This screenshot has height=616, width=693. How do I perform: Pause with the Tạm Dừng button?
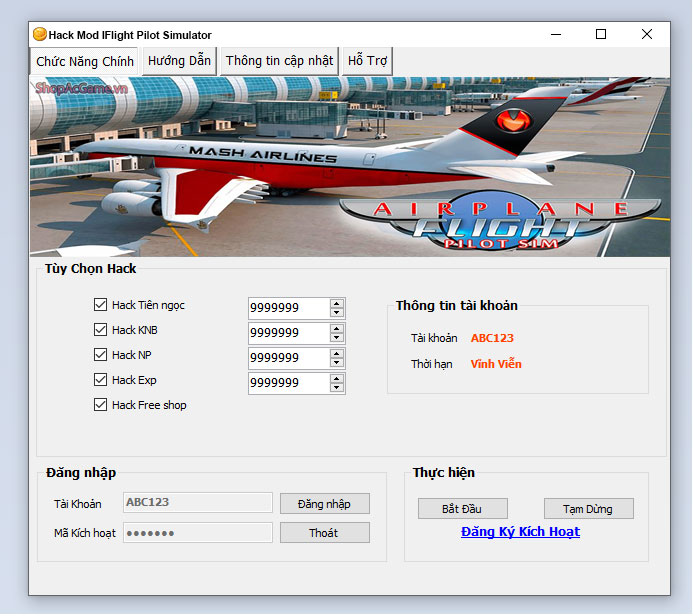(588, 509)
